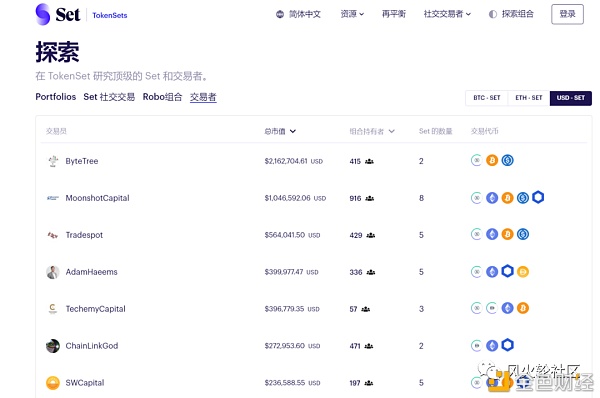Open the AdamHaeems trader profile
The width and height of the screenshot is (600, 398).
91,272
